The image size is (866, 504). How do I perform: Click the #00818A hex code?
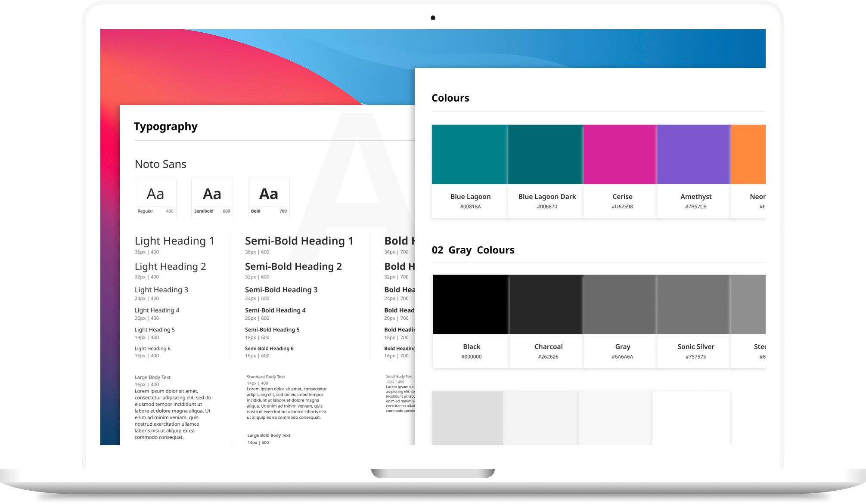(x=470, y=207)
